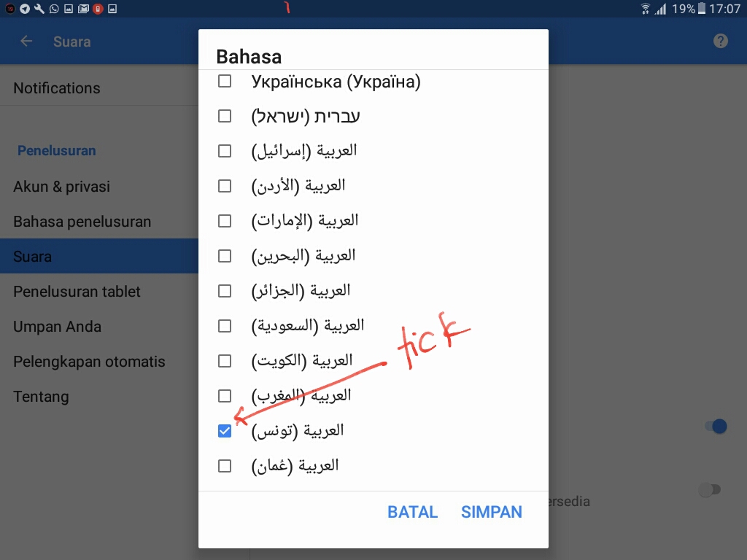The image size is (747, 560).
Task: Select the العربية (الكويت) language checkbox
Action: [225, 361]
